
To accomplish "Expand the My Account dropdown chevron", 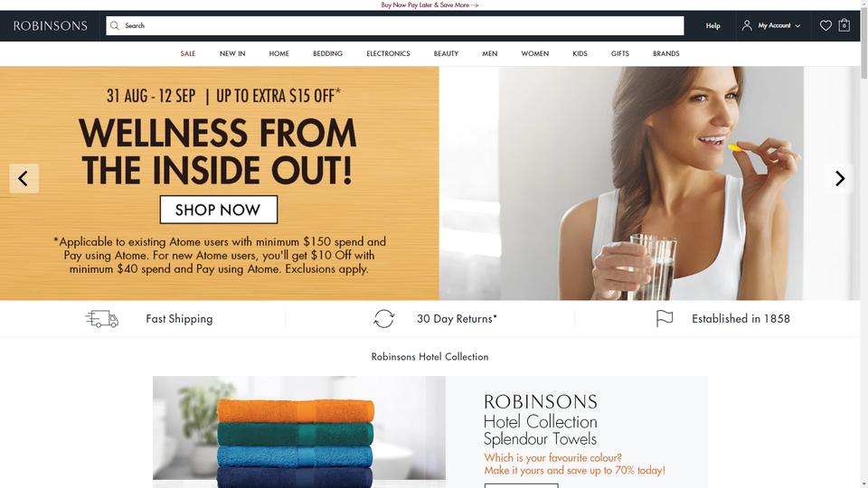I will click(x=797, y=26).
